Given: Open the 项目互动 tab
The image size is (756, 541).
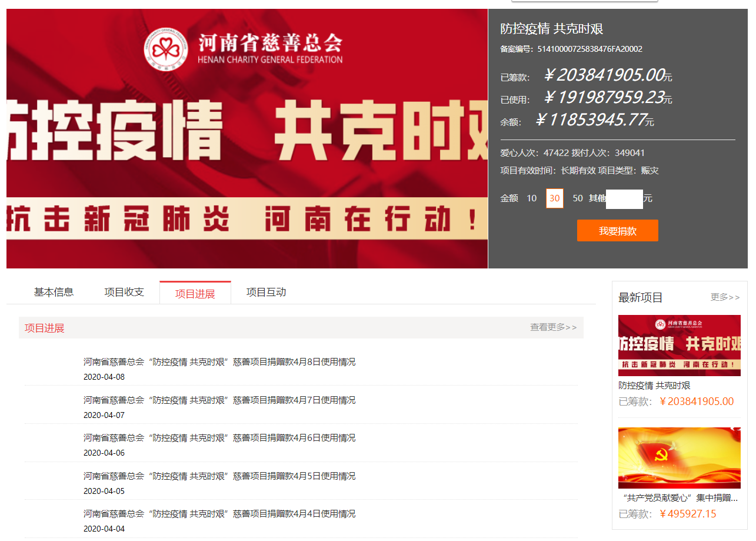Looking at the screenshot, I should pos(266,292).
